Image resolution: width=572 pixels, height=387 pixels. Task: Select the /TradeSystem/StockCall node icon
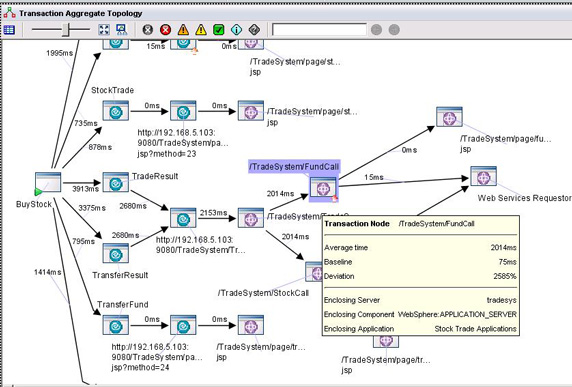tap(314, 271)
